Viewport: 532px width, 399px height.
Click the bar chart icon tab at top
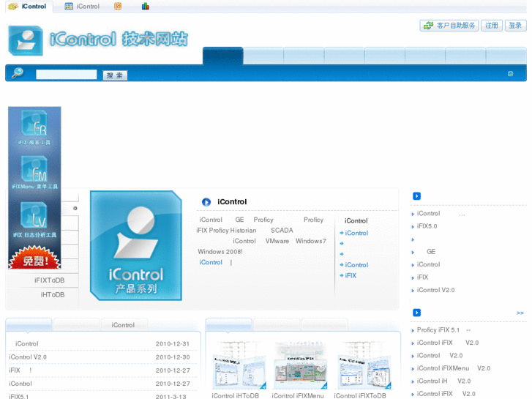pos(146,6)
